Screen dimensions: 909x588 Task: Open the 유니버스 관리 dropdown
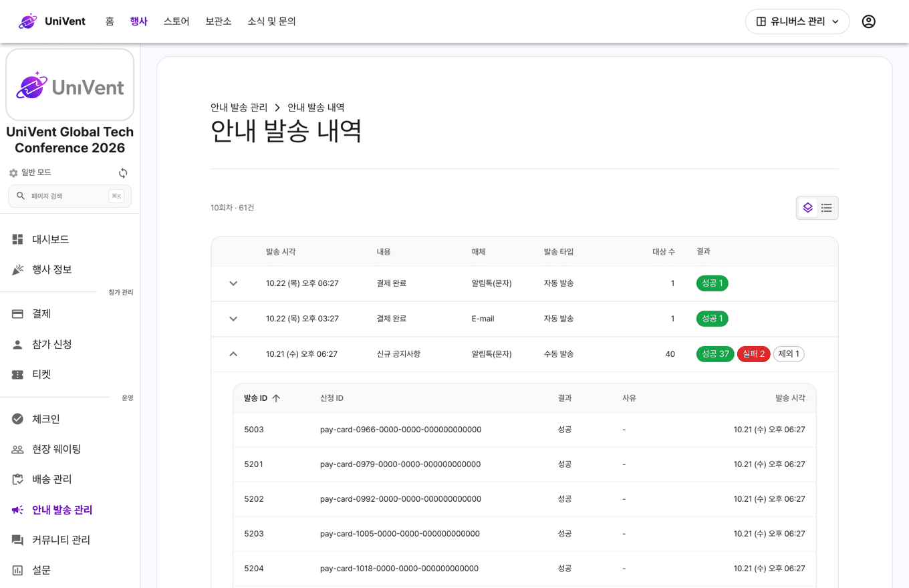point(797,21)
